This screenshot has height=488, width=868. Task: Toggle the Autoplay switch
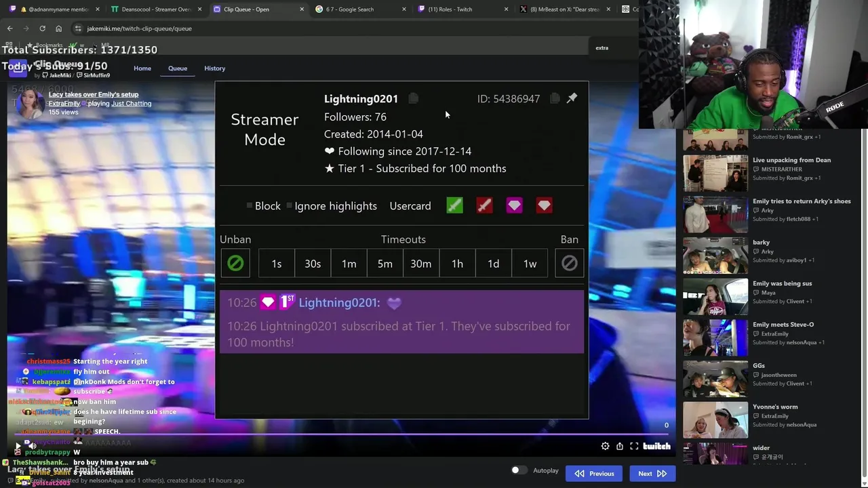point(519,470)
